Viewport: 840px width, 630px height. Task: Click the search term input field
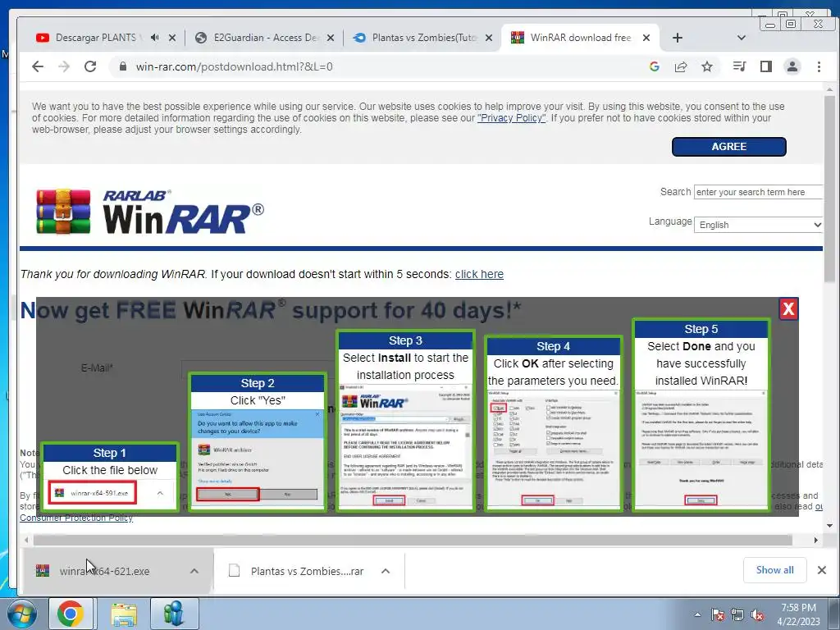(757, 192)
